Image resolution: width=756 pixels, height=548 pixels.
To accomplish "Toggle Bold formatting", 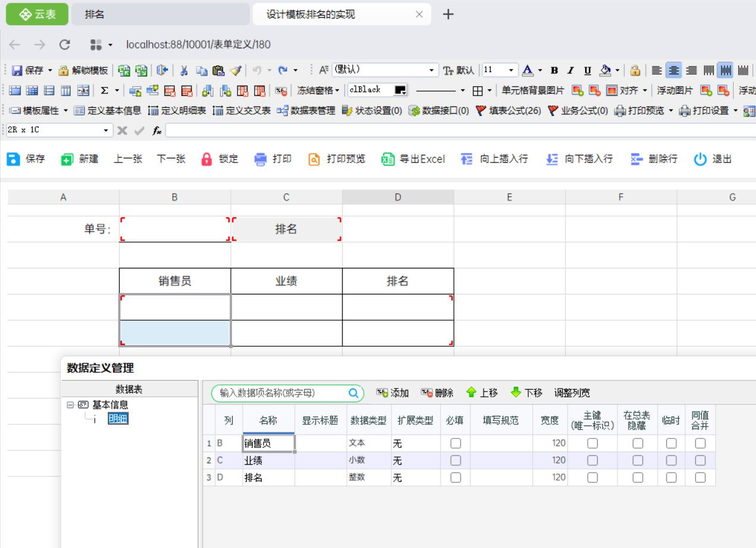I will tap(554, 70).
